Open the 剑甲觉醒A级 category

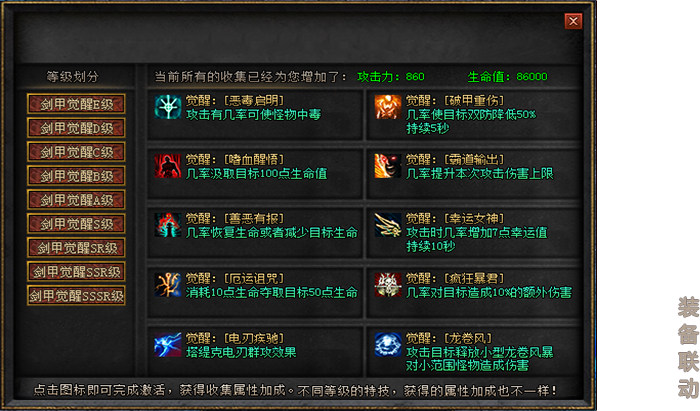(x=76, y=200)
